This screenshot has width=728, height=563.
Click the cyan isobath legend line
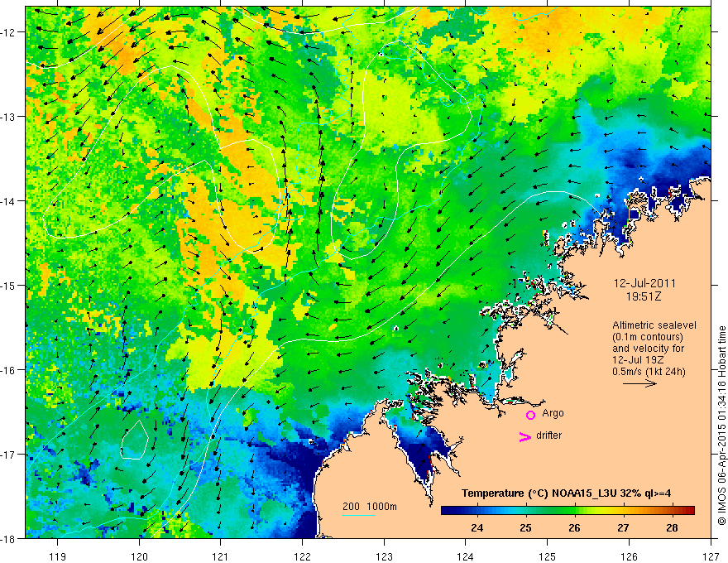tap(359, 515)
